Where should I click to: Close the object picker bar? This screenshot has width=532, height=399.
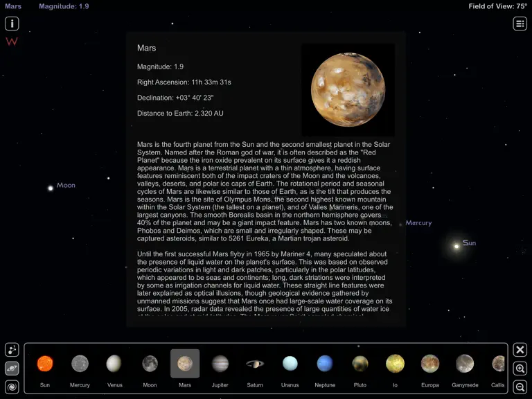point(520,350)
